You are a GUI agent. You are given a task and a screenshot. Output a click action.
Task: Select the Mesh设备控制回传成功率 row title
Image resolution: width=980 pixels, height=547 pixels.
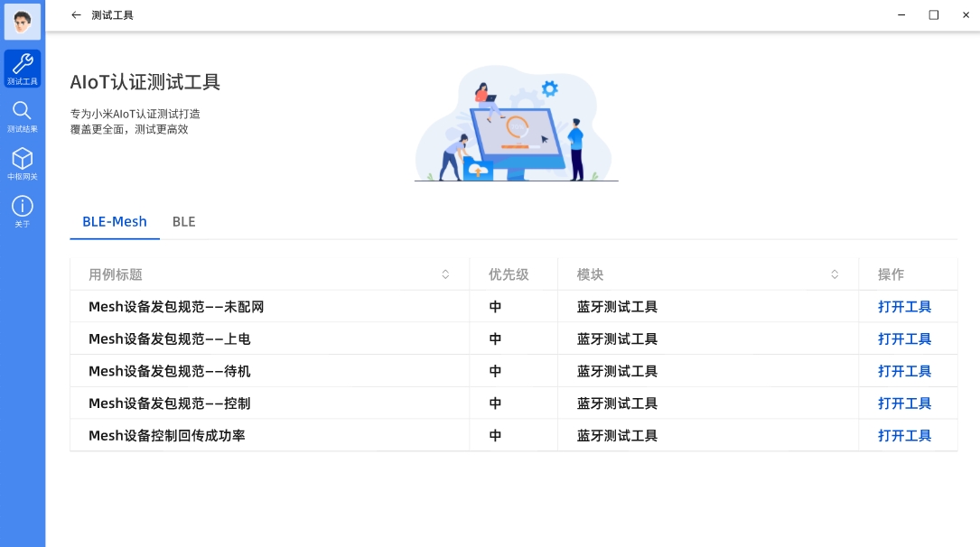point(167,436)
